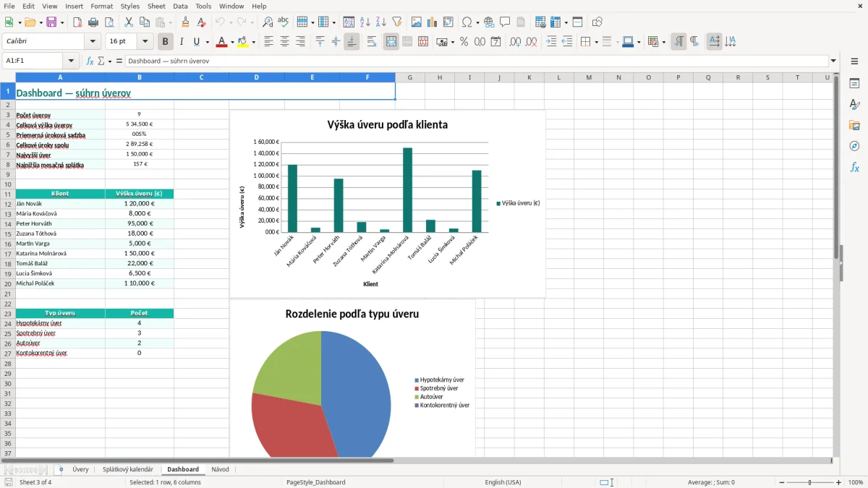
Task: Open the Font Color dropdown arrow
Action: click(231, 42)
